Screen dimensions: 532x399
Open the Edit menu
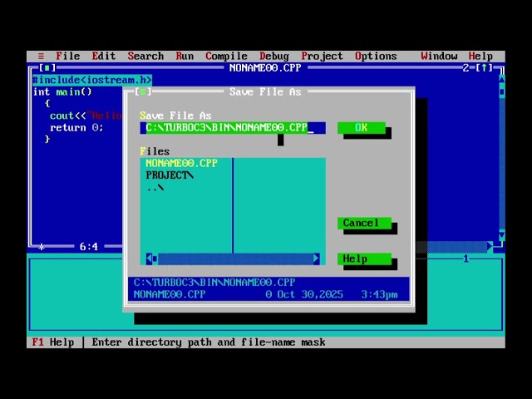pyautogui.click(x=104, y=56)
